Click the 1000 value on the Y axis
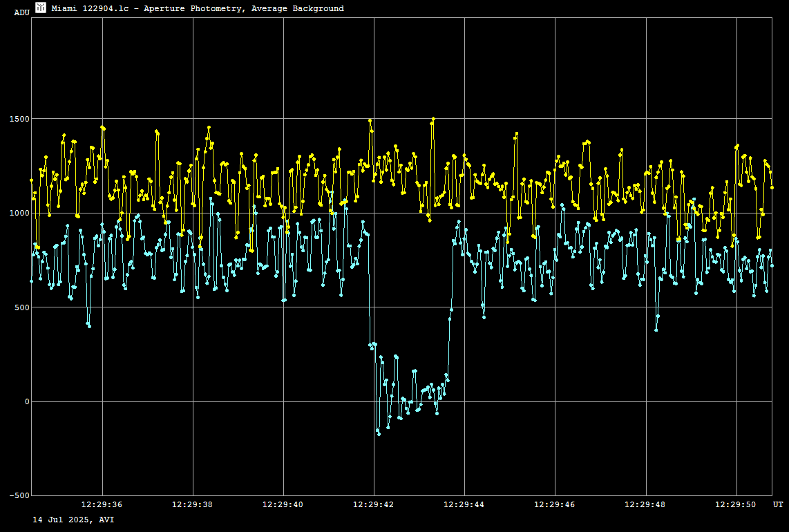Image resolution: width=789 pixels, height=532 pixels. point(19,213)
